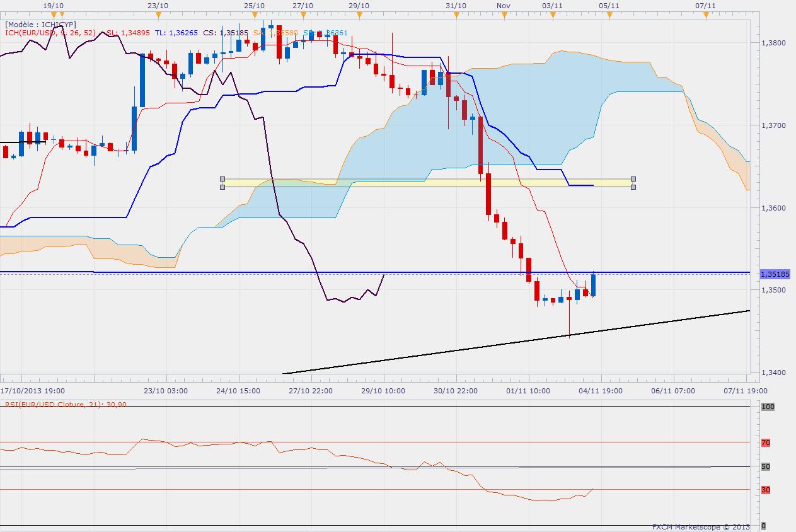This screenshot has height=532, width=796.
Task: Click the "27/10 22:00" time label
Action: 311,391
